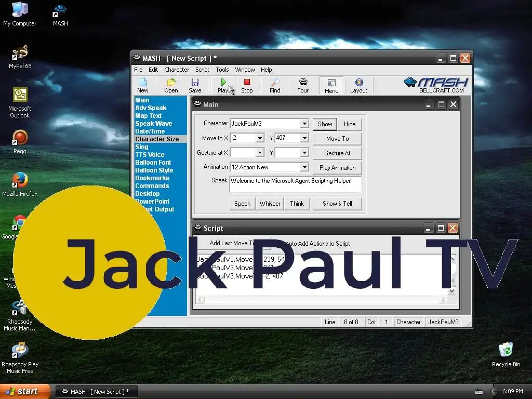The height and width of the screenshot is (399, 532).
Task: Select the My Computer desktop icon
Action: tap(20, 14)
